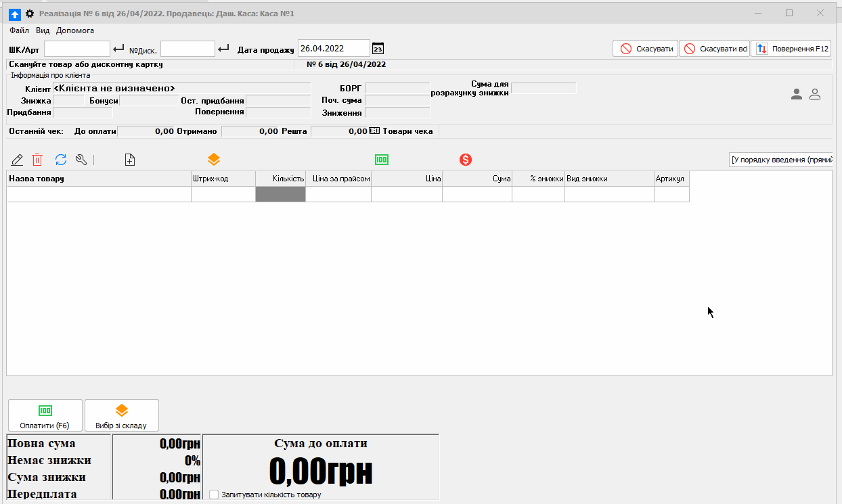Click the red dollar coin icon

466,160
